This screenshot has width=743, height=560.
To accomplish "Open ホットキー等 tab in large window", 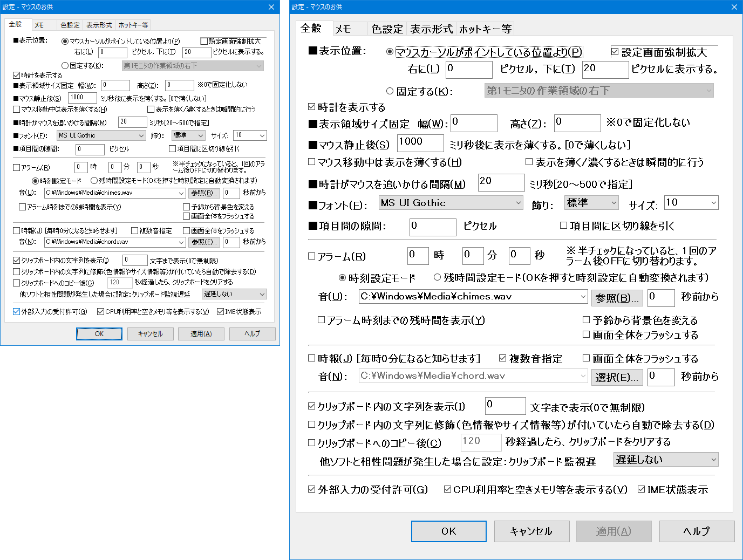I will pos(485,29).
